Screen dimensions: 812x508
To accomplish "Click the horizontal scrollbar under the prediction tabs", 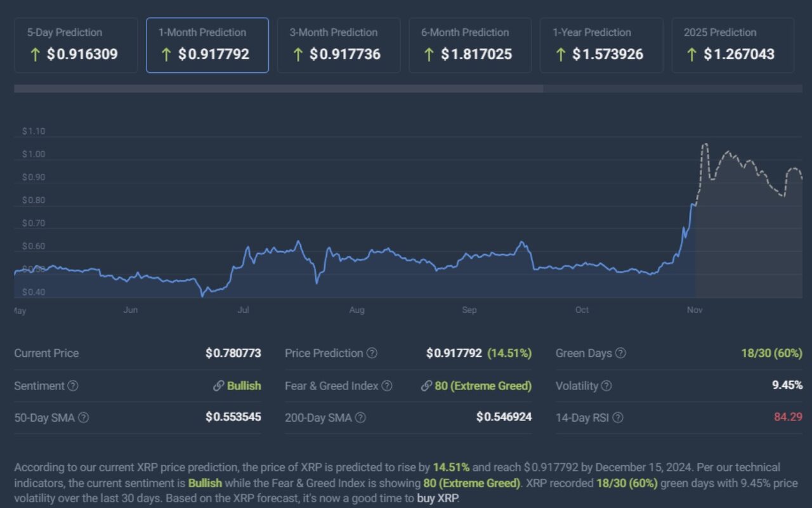I will pos(278,89).
